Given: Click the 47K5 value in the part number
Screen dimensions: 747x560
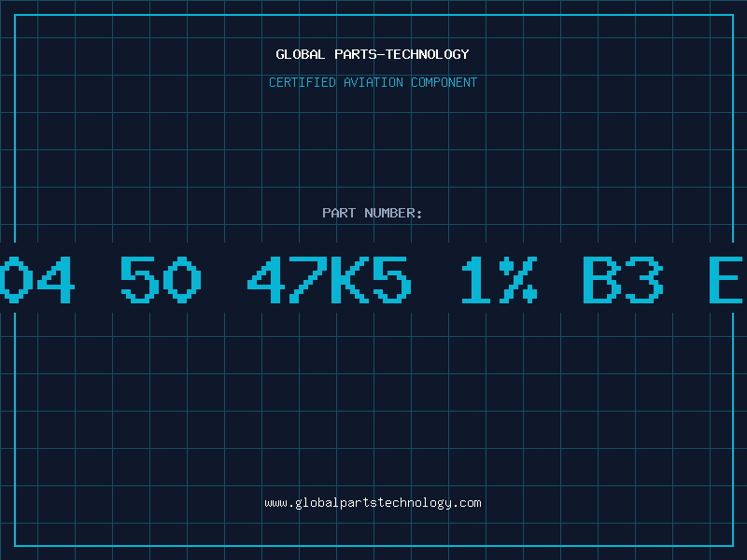Looking at the screenshot, I should [x=329, y=280].
